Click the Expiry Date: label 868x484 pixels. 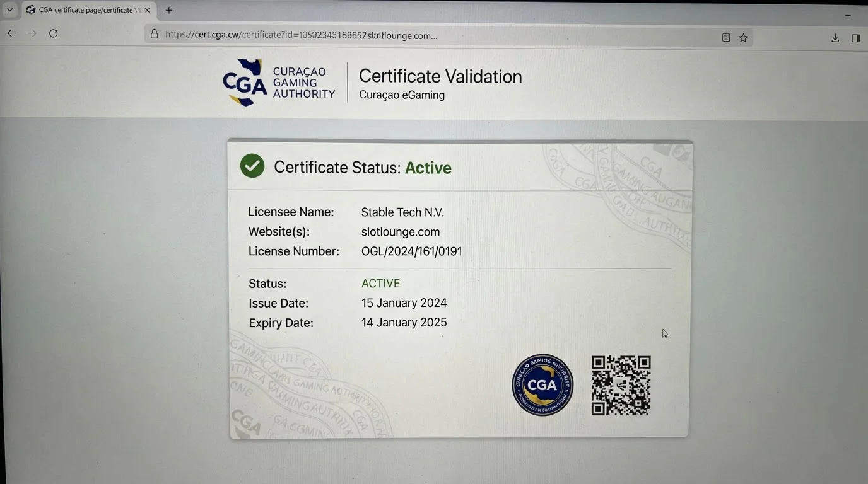tap(281, 323)
